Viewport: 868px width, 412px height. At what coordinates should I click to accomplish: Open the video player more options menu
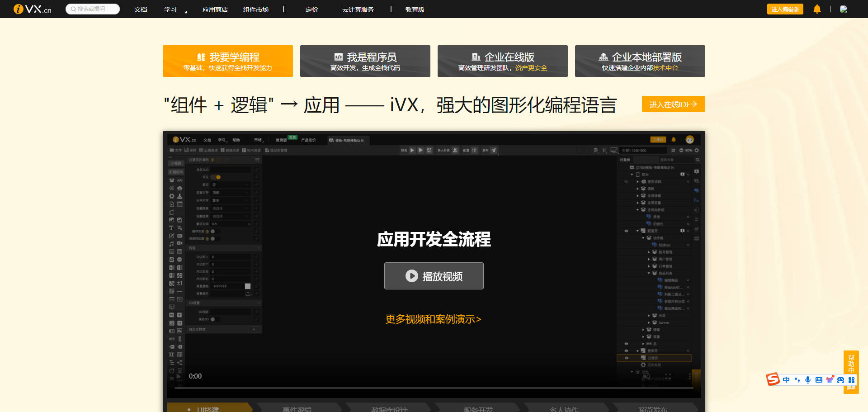coord(689,376)
